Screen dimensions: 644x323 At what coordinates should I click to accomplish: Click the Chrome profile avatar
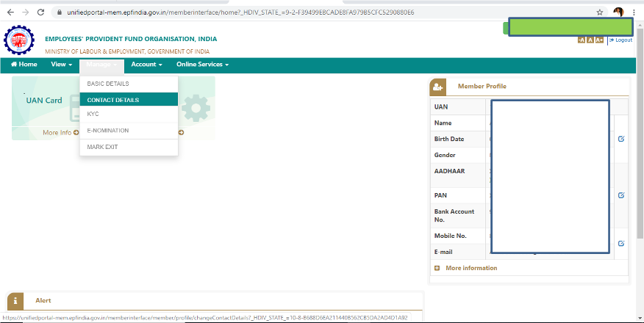click(x=618, y=12)
